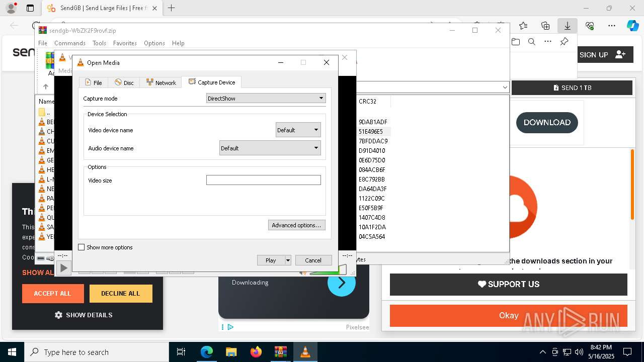Select CRC32 value 10A1F2DA
The height and width of the screenshot is (362, 644).
pyautogui.click(x=372, y=227)
